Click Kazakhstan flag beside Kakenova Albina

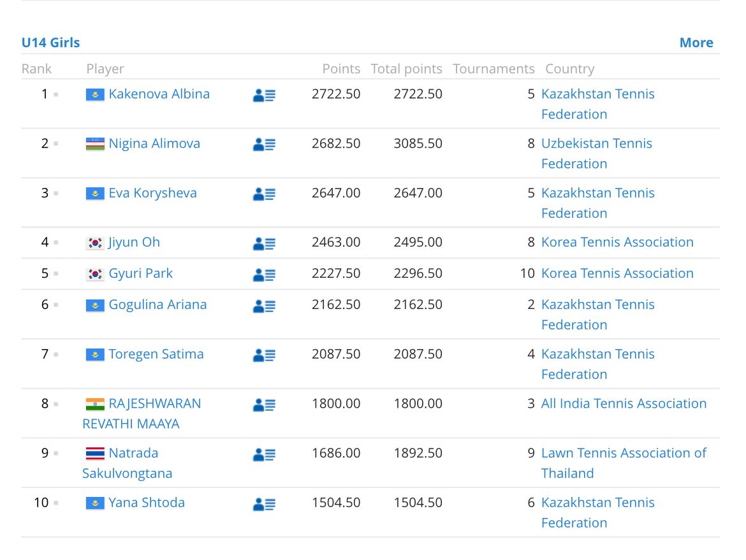[x=95, y=94]
